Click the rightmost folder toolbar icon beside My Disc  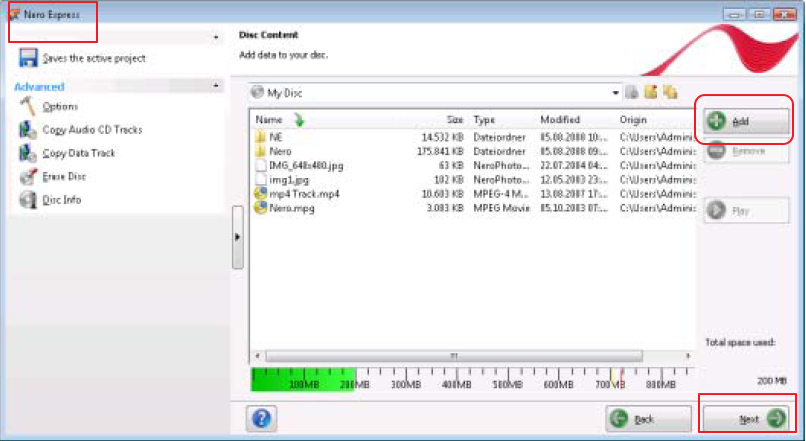670,92
